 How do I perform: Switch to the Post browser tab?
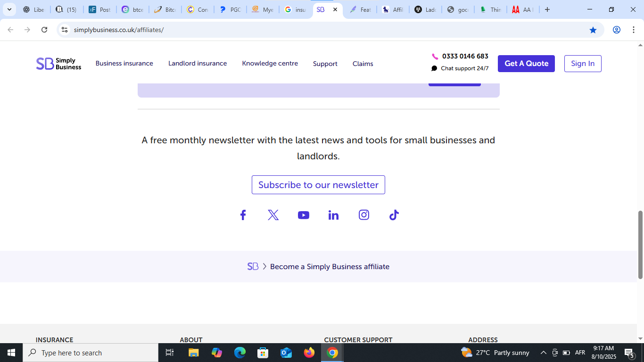click(x=100, y=9)
